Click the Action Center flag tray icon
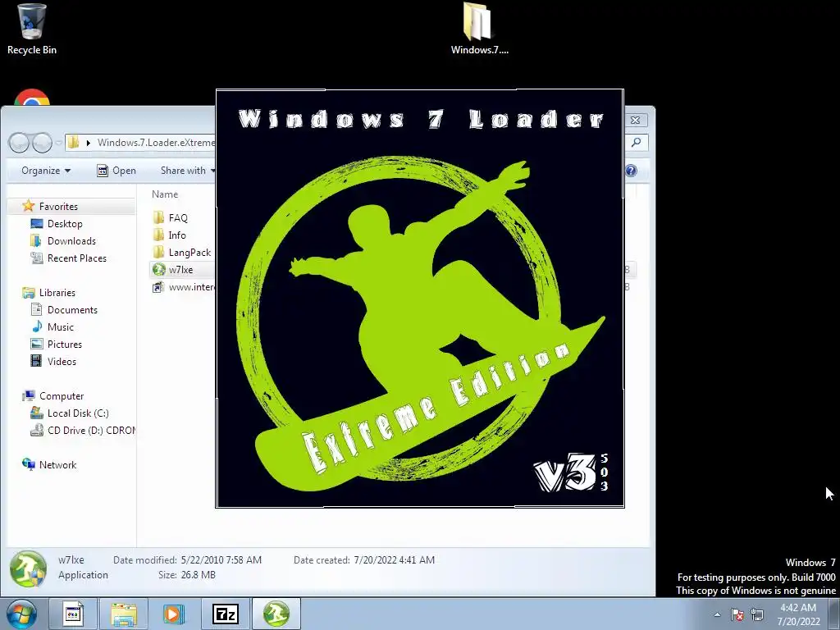The height and width of the screenshot is (630, 840). [737, 614]
